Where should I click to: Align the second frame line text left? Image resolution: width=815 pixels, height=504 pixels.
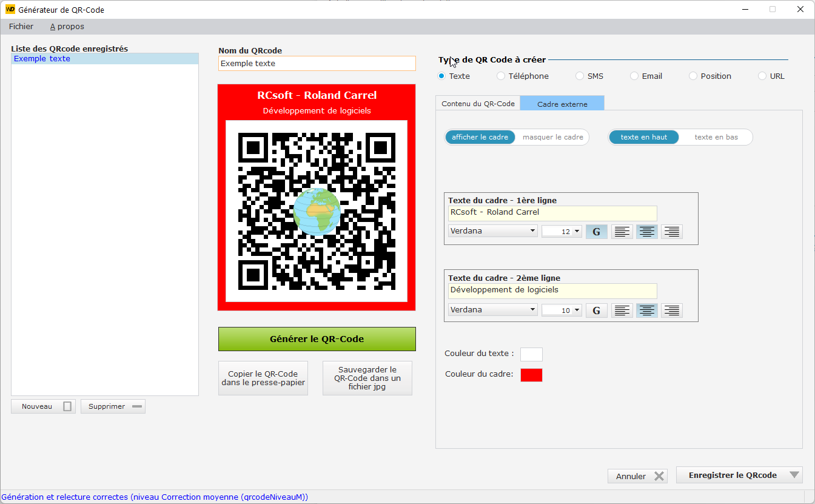622,310
